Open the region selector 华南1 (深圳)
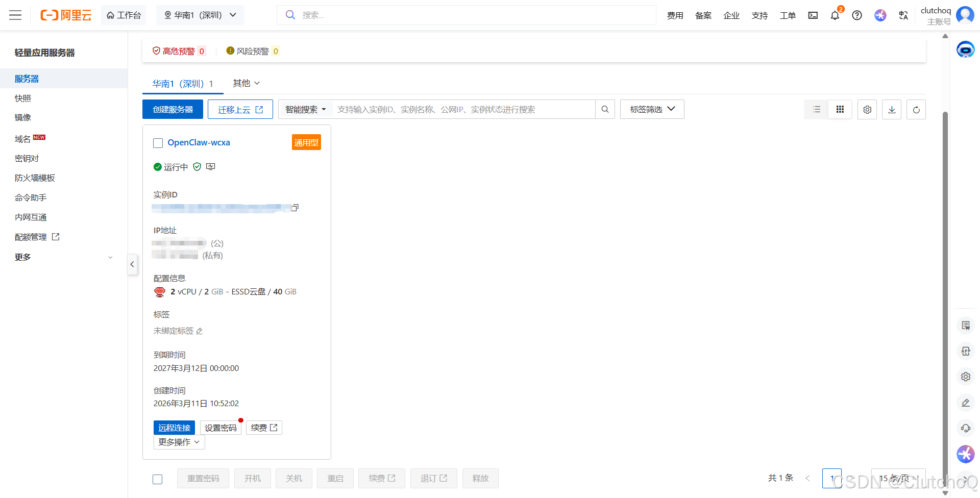 click(x=201, y=15)
